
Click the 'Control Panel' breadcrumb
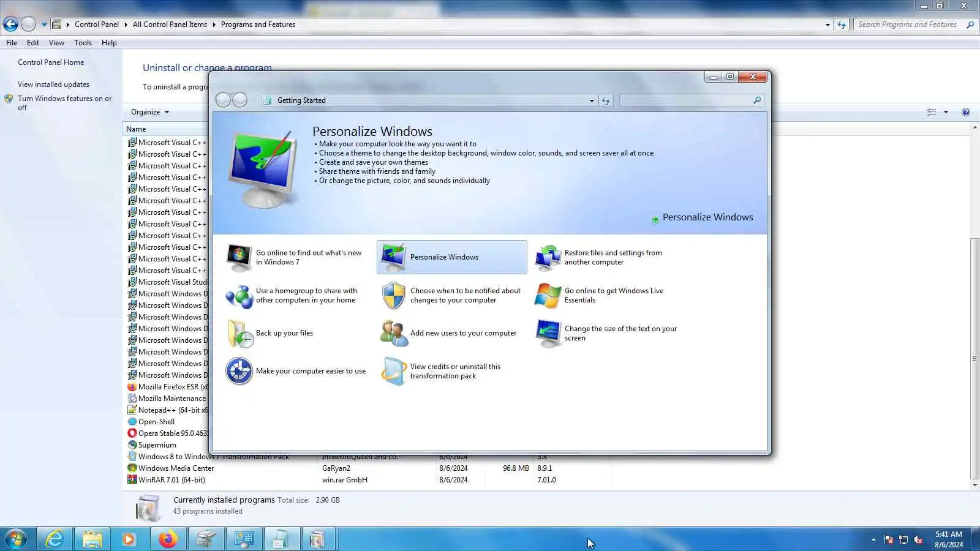pyautogui.click(x=97, y=24)
